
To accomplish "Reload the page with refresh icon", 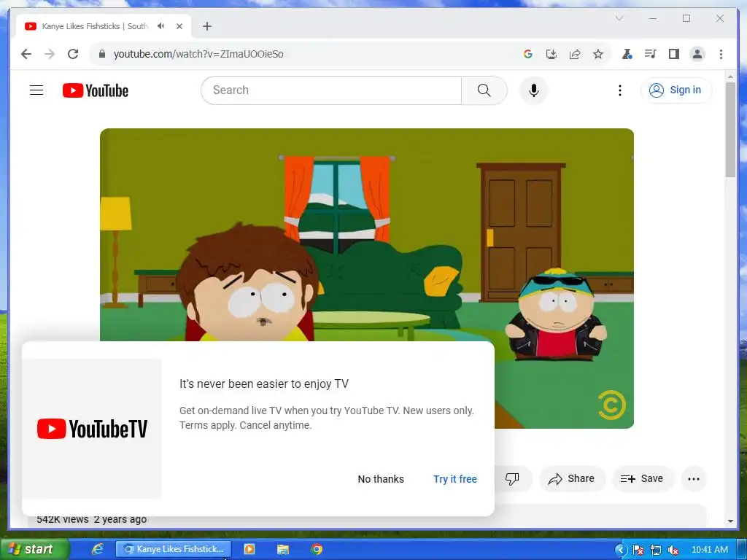I will coord(73,54).
